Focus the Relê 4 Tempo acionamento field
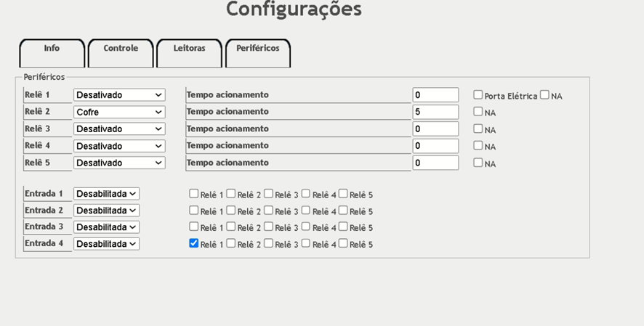The image size is (644, 326). tap(435, 146)
